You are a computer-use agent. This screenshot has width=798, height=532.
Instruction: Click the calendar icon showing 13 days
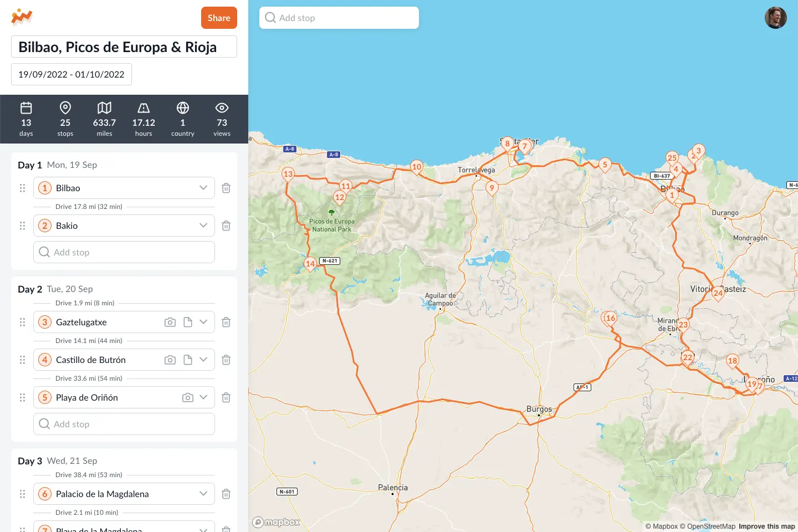(x=26, y=108)
